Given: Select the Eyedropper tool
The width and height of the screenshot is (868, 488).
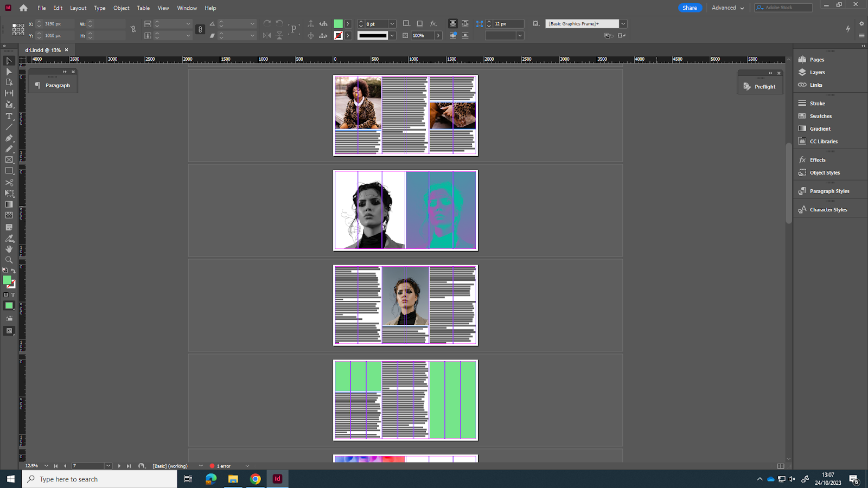Looking at the screenshot, I should pyautogui.click(x=9, y=238).
